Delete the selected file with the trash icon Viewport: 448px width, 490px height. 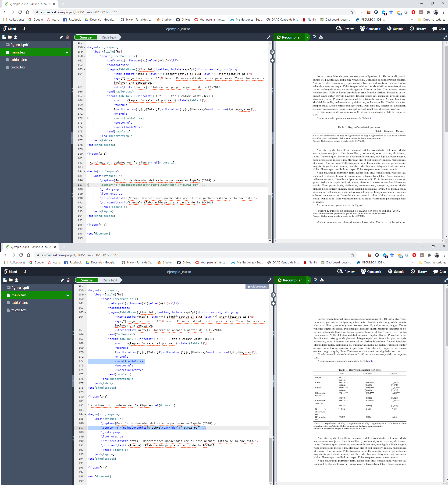pos(67,37)
